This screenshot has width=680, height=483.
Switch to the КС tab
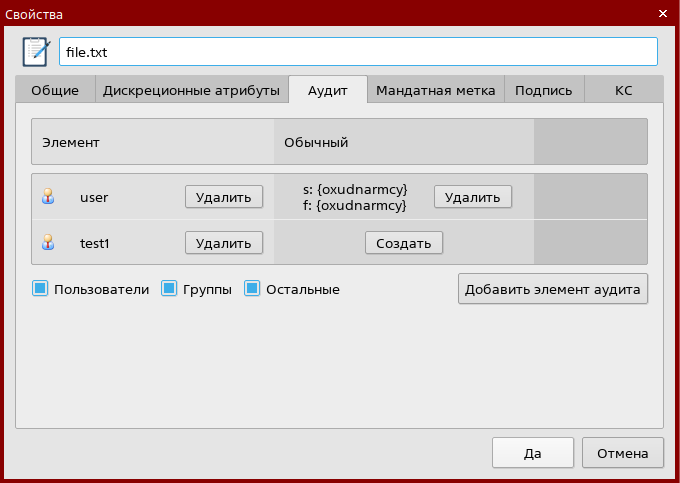(623, 90)
